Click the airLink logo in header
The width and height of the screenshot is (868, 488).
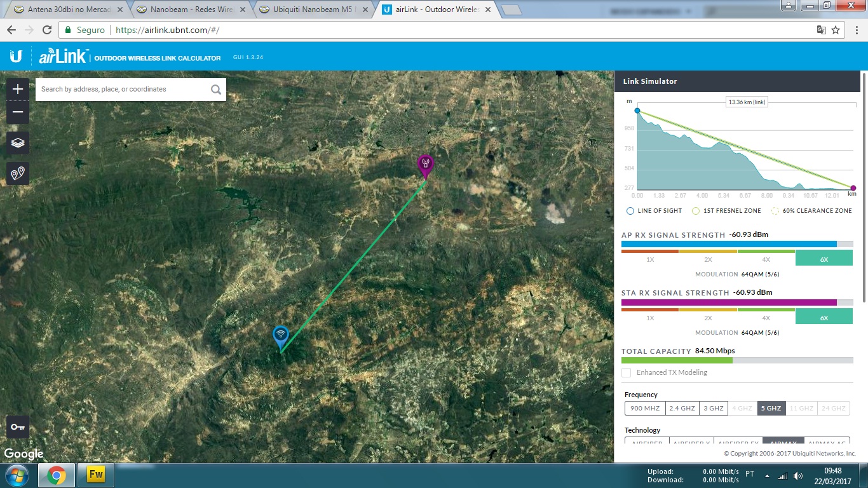point(64,57)
